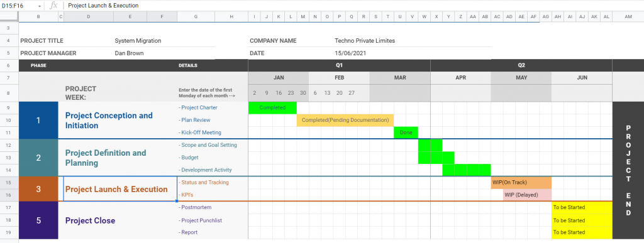Select the Completed(Pending Documentation) orange bar
The height and width of the screenshot is (243, 644).
point(345,120)
